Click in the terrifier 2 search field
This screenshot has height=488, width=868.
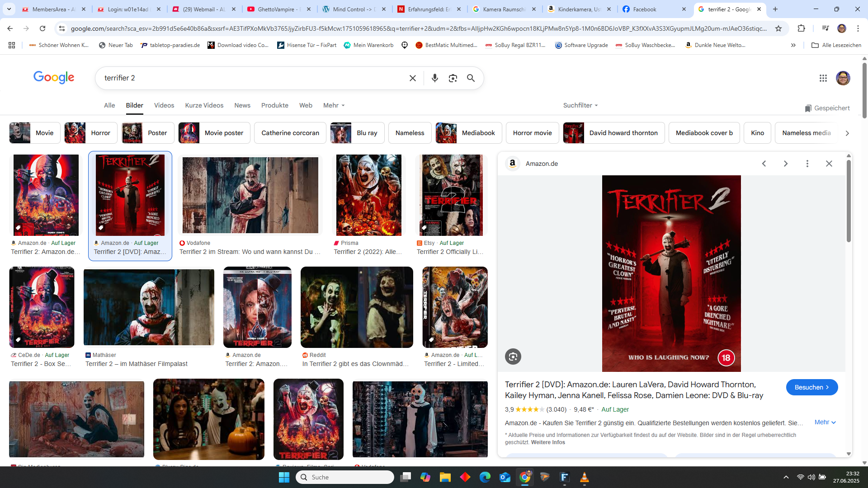pos(253,78)
